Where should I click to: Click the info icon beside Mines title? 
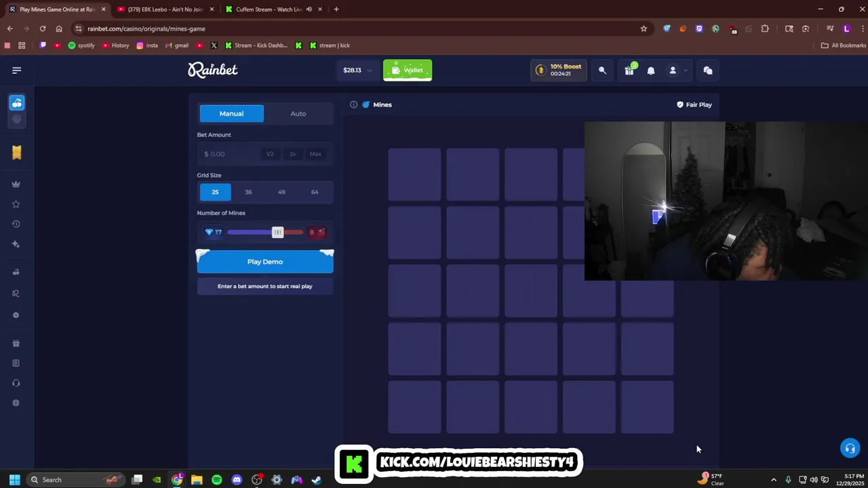[353, 104]
